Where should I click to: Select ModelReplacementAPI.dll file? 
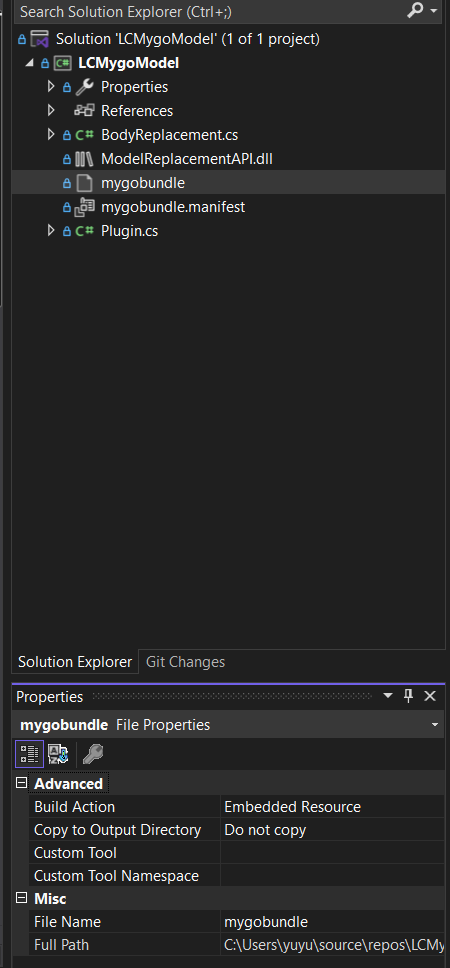(x=187, y=159)
